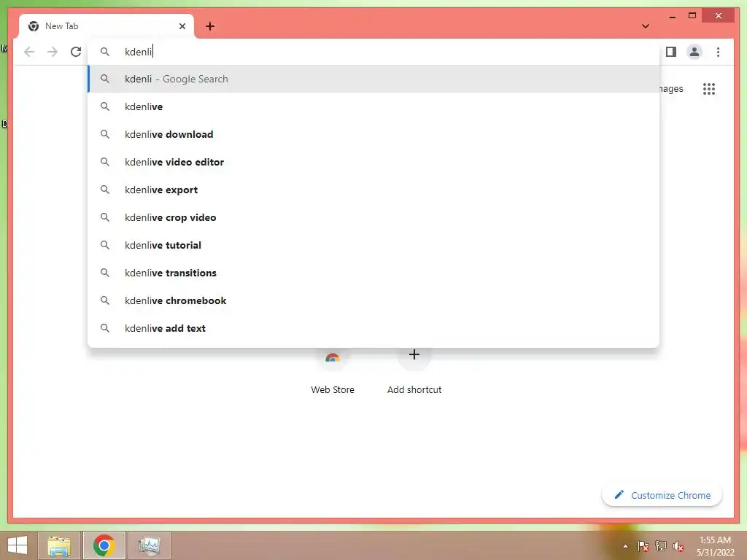The height and width of the screenshot is (560, 747).
Task: Click the network tray icon
Action: [661, 546]
